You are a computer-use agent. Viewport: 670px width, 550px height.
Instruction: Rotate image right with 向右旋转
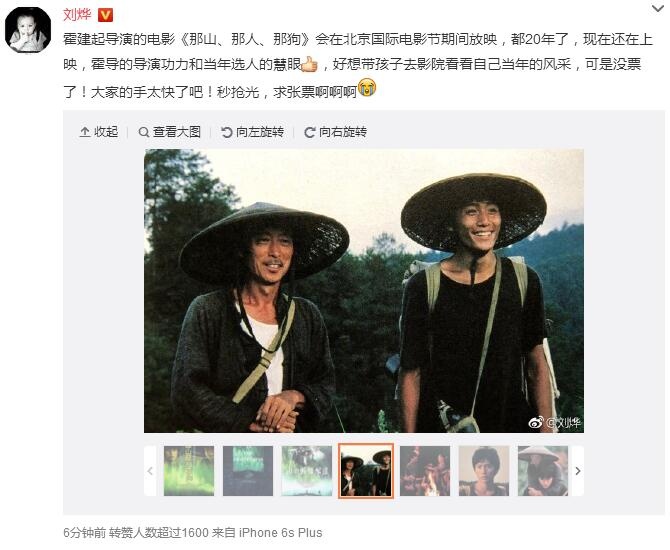[x=335, y=132]
